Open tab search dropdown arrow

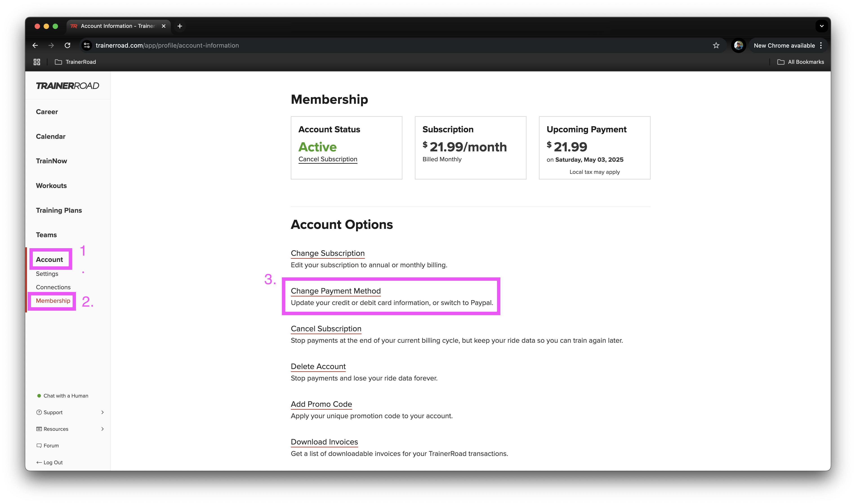coord(821,26)
